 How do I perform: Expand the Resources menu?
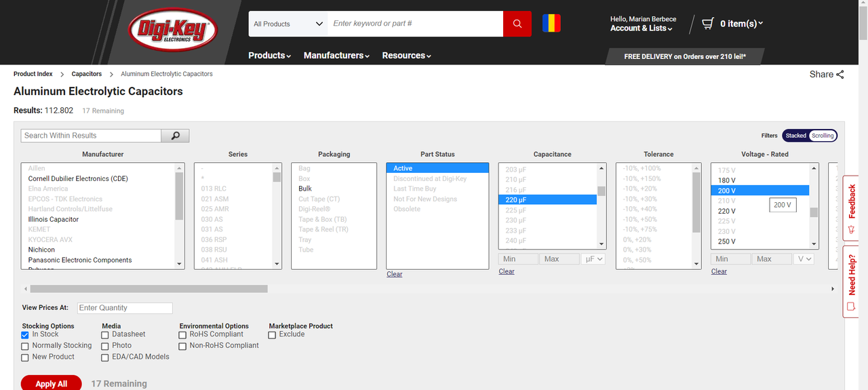(x=406, y=56)
